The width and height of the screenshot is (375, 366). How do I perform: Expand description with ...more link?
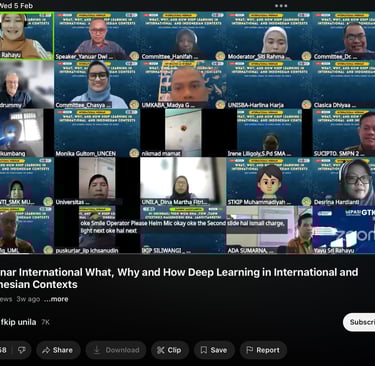[56, 299]
